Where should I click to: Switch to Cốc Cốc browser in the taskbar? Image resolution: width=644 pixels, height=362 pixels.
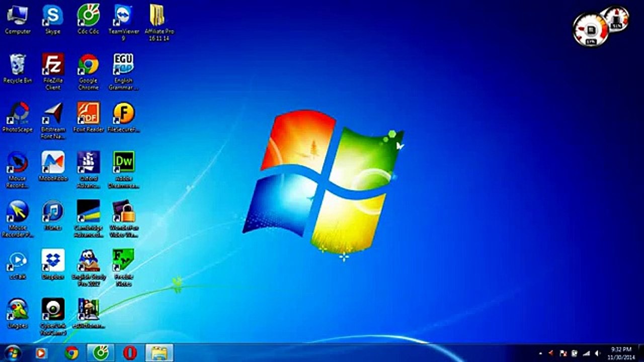pyautogui.click(x=101, y=353)
